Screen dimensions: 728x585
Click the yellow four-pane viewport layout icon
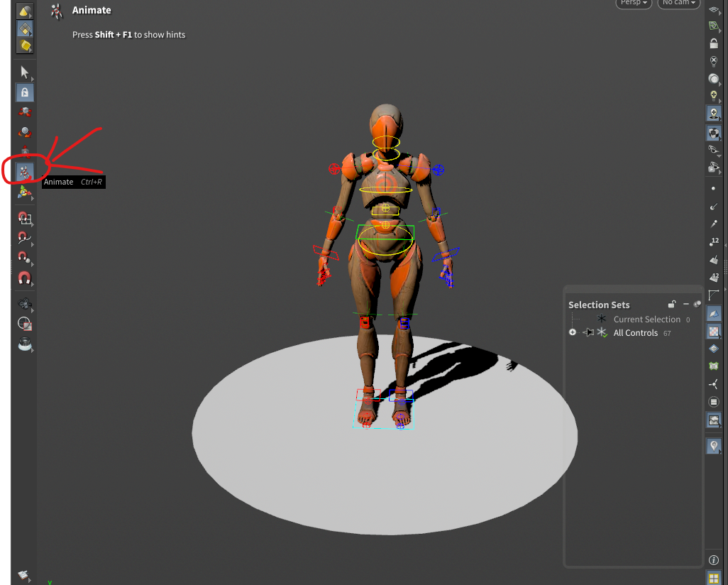coord(714,577)
